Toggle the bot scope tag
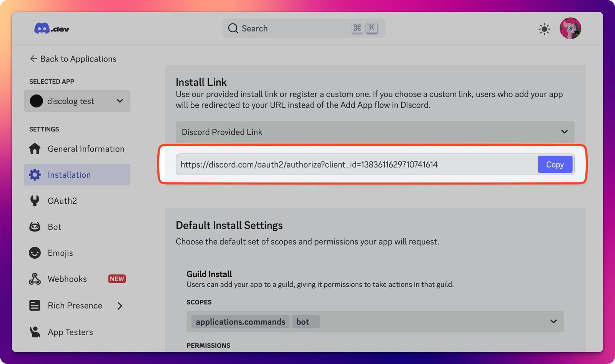Viewport: 615px width, 364px height. click(x=305, y=322)
